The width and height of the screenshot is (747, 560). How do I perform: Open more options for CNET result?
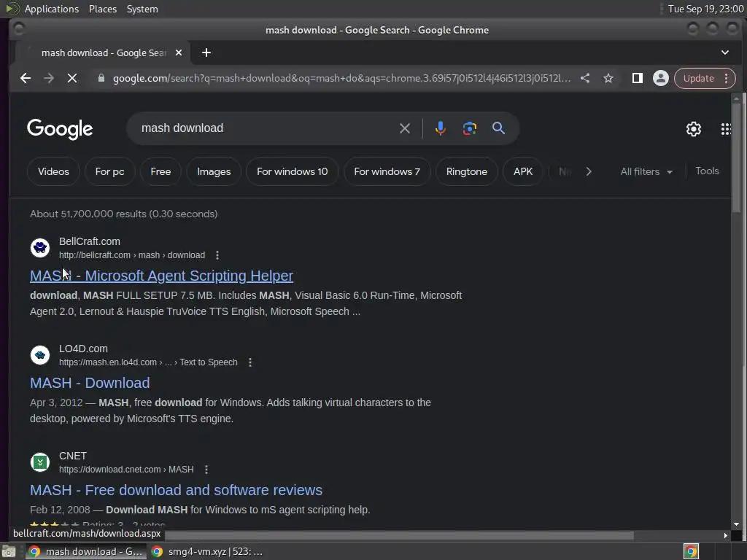206,470
